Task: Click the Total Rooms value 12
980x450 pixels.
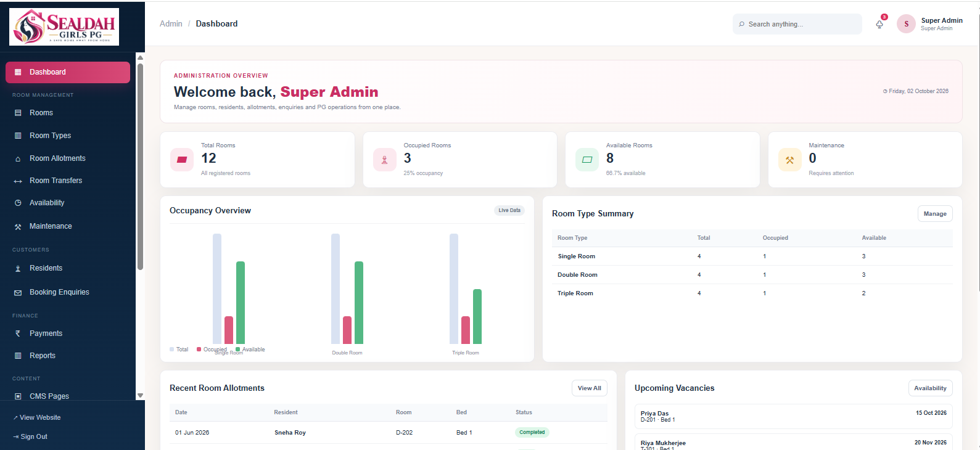Action: (x=208, y=158)
